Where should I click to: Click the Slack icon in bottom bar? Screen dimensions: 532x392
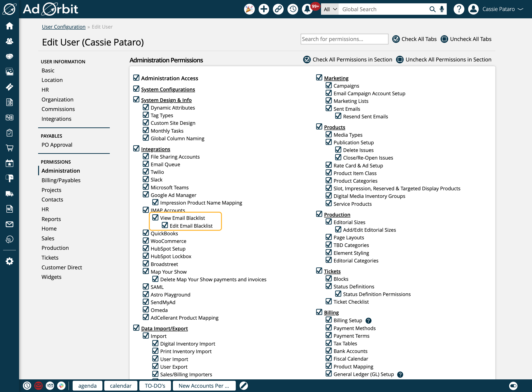point(61,386)
